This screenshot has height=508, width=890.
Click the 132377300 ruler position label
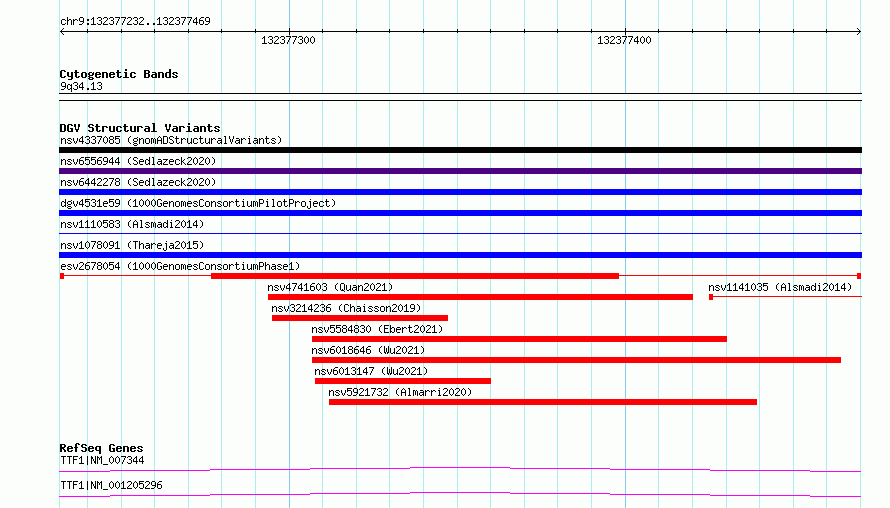pyautogui.click(x=288, y=40)
